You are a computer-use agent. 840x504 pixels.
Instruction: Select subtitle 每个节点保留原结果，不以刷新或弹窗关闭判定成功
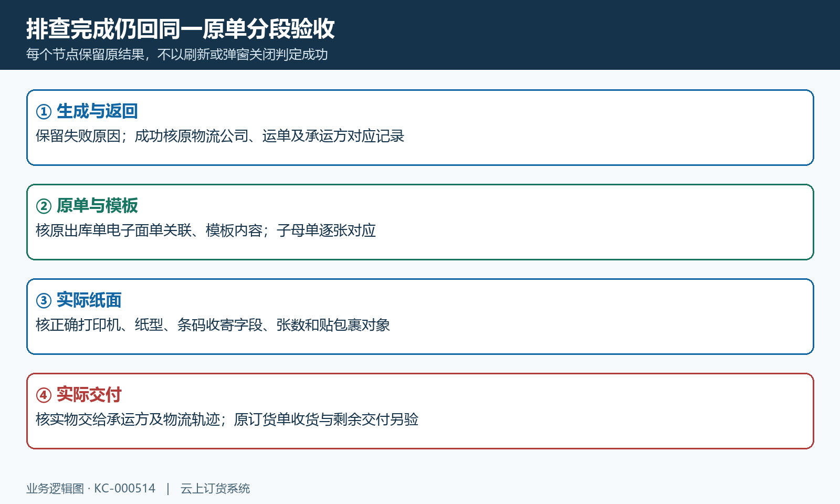(177, 55)
